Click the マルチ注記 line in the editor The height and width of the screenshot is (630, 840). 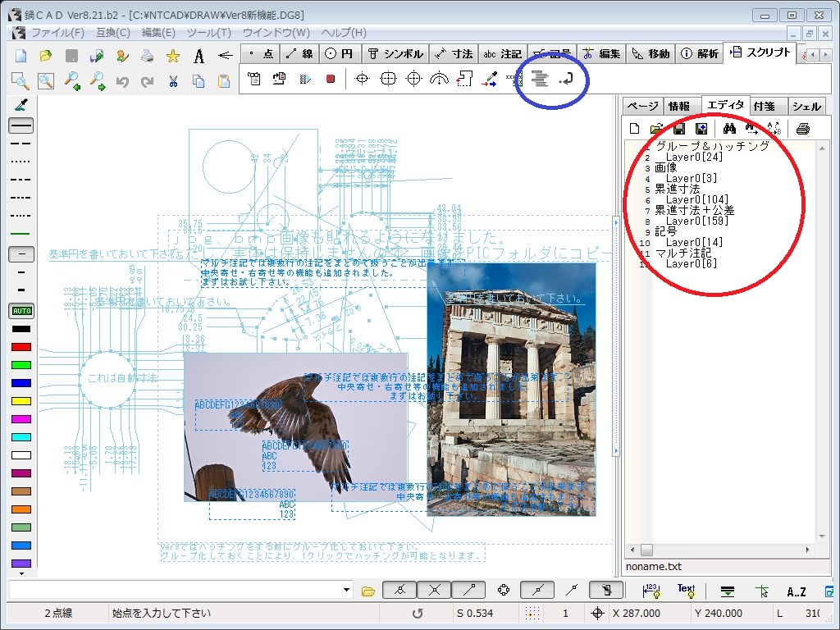click(x=683, y=253)
